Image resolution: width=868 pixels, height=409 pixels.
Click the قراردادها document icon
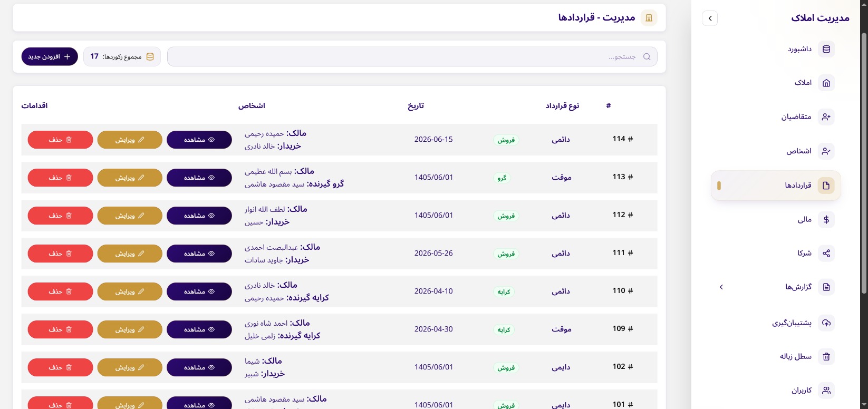coord(826,186)
